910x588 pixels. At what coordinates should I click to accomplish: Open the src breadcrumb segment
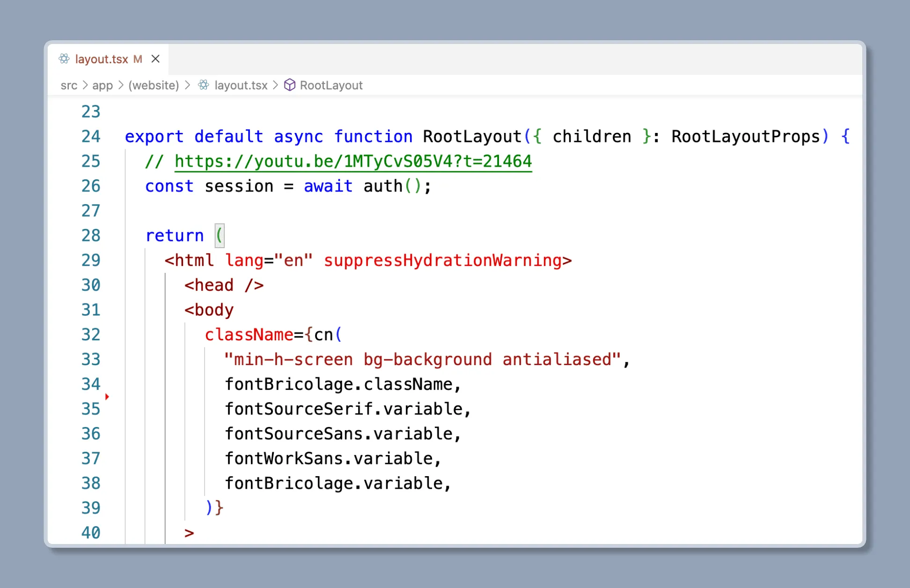click(x=69, y=85)
